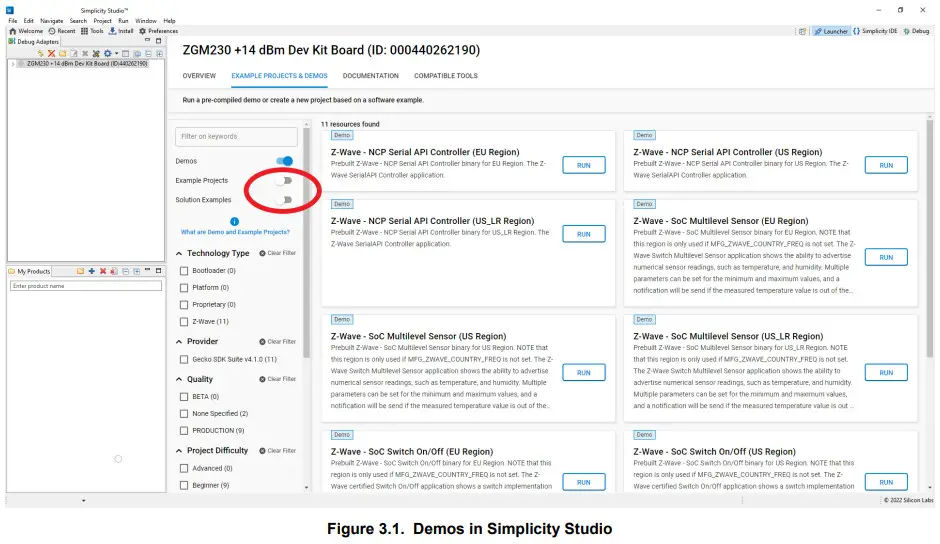Viewport: 940px width, 544px height.
Task: Check the Bootloader (0) checkbox
Action: [184, 271]
